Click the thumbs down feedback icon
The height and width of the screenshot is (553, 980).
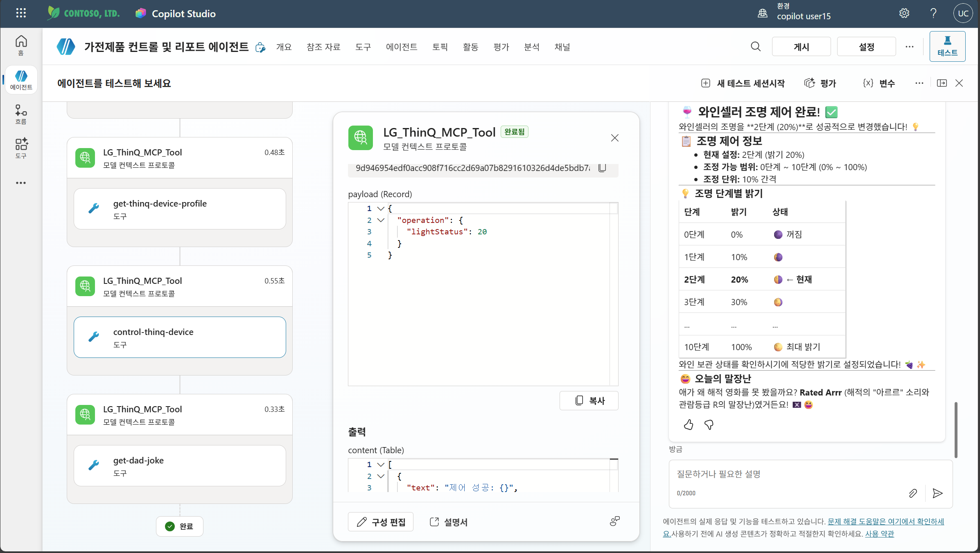point(709,425)
